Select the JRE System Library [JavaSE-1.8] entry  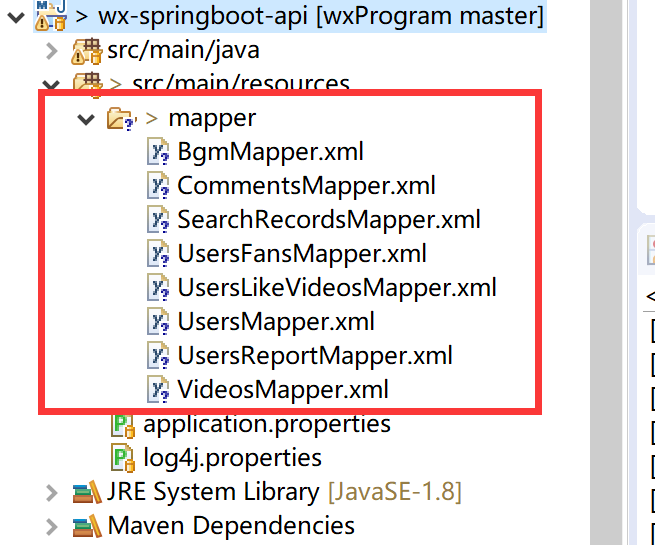[284, 492]
